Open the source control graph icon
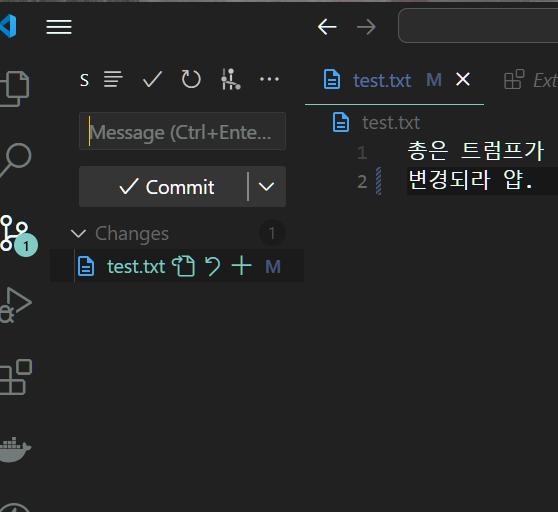The width and height of the screenshot is (558, 512). [231, 79]
